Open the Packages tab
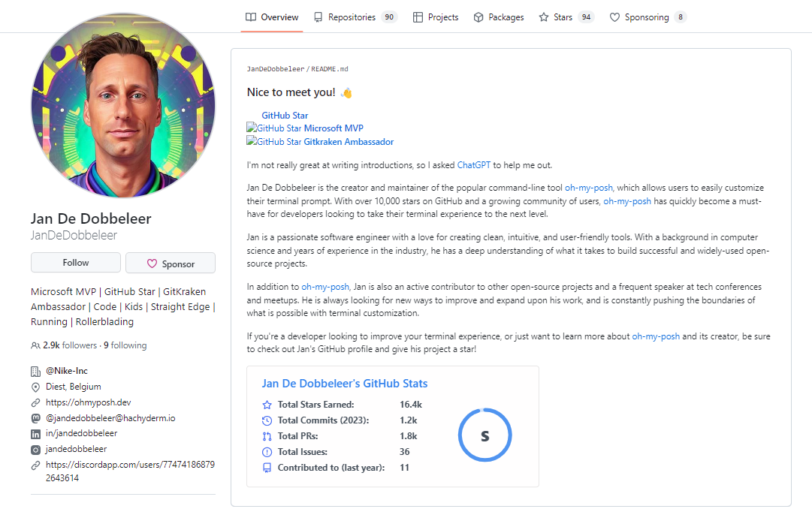The image size is (812, 509). click(x=498, y=17)
